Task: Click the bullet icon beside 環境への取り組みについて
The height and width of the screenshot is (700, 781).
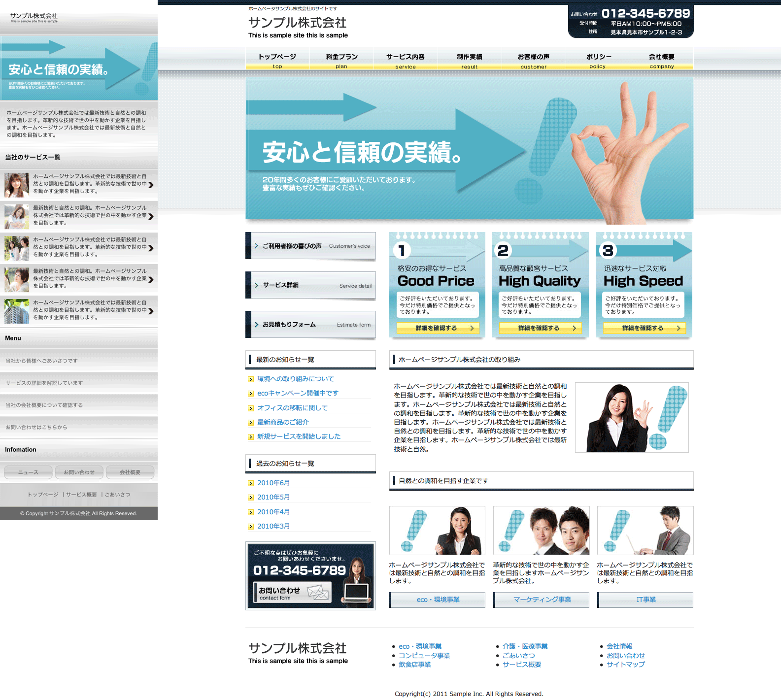Action: coord(251,379)
